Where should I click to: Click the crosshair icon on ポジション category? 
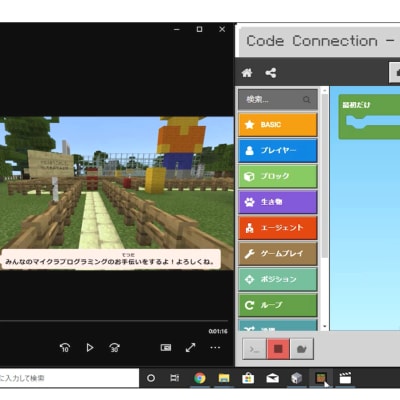click(249, 279)
